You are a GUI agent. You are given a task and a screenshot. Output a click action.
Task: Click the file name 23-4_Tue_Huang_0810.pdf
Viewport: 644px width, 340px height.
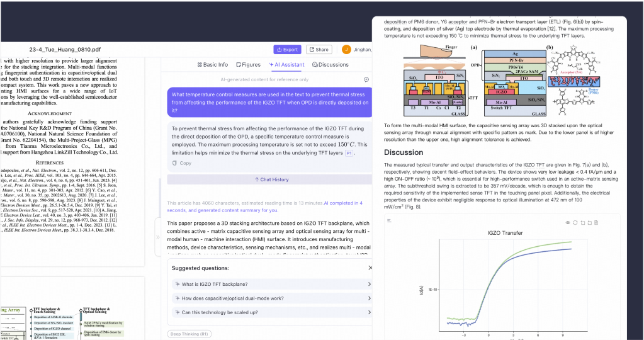tap(65, 50)
